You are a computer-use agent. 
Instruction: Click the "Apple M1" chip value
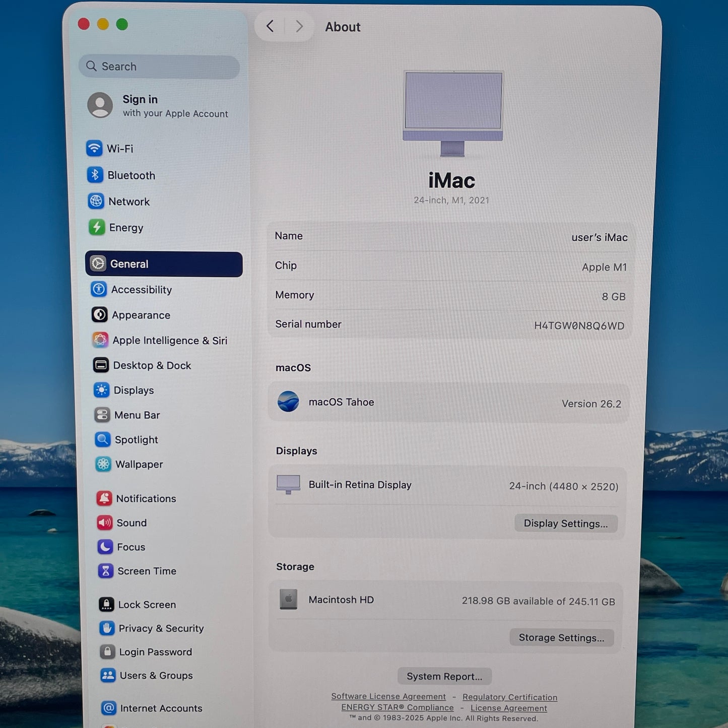605,267
